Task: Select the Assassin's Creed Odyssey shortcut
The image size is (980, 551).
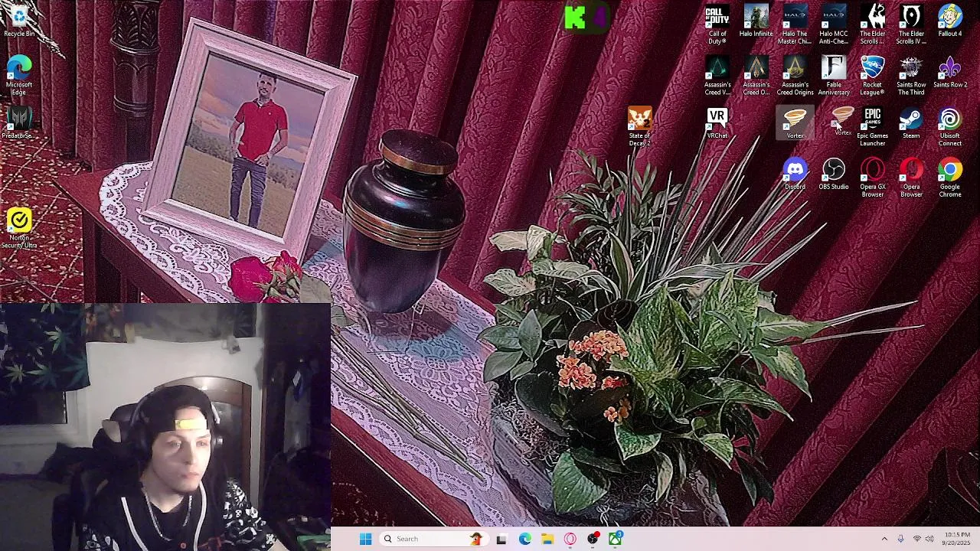Action: 756,77
